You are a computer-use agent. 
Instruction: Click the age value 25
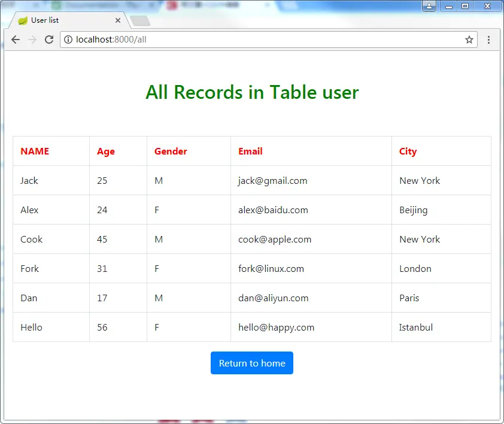tap(102, 180)
